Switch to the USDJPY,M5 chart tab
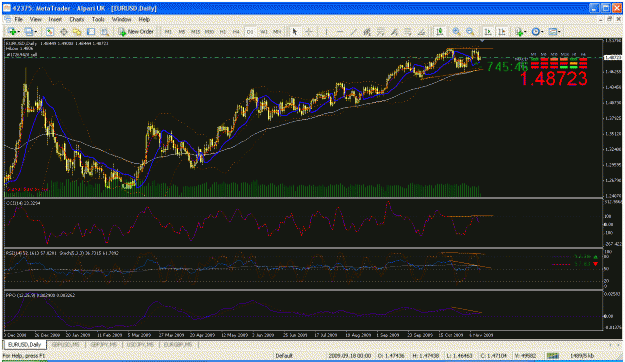 [x=140, y=344]
